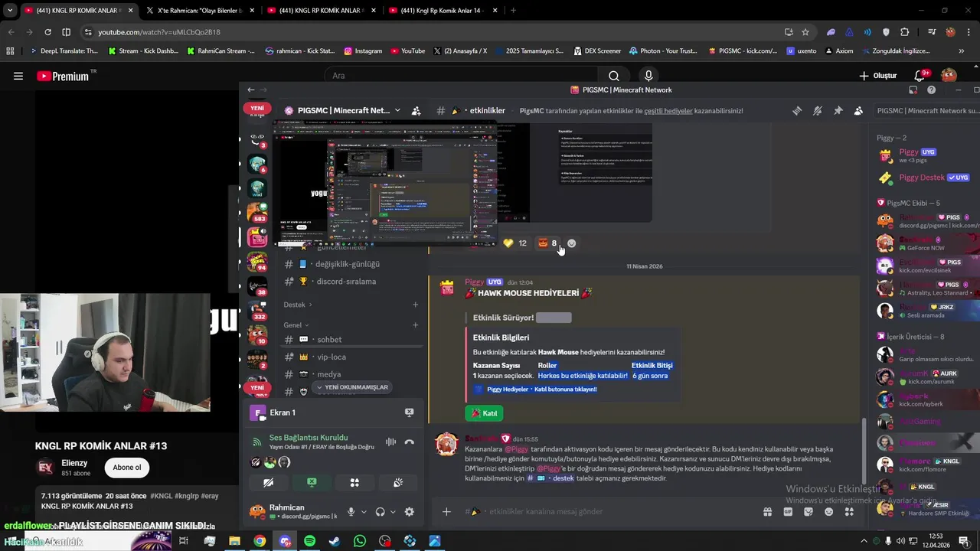Open the noise suppression waveform icon
The width and height of the screenshot is (980, 551).
(391, 442)
